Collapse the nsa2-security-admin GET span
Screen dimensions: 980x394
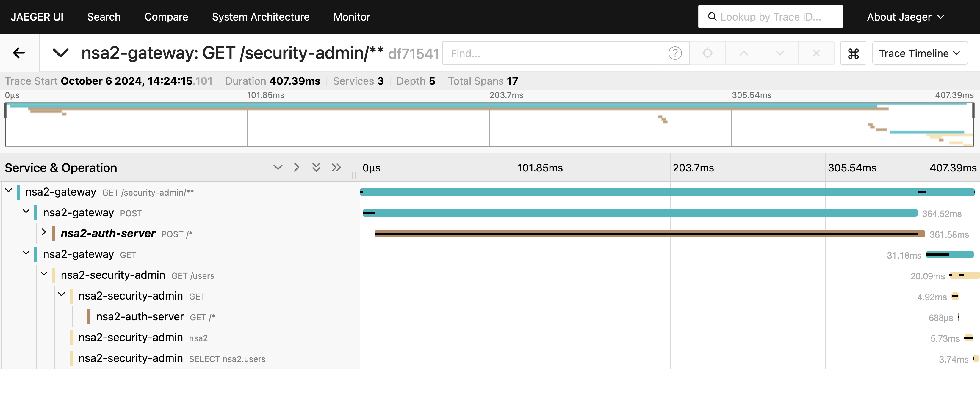[61, 295]
